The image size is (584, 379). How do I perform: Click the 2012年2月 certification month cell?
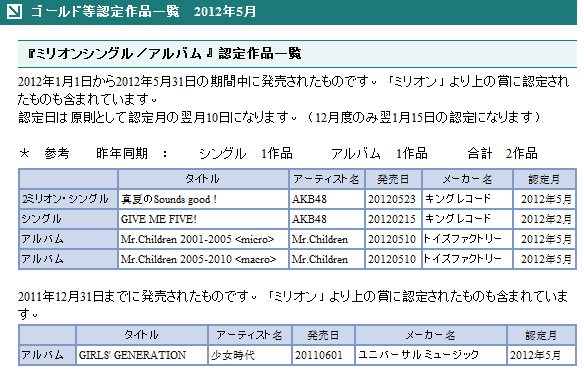click(x=545, y=219)
